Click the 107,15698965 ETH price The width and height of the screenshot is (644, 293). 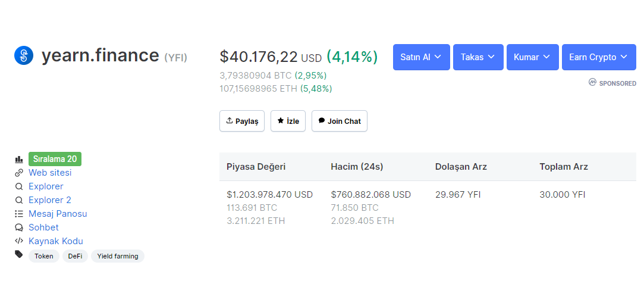coord(258,89)
